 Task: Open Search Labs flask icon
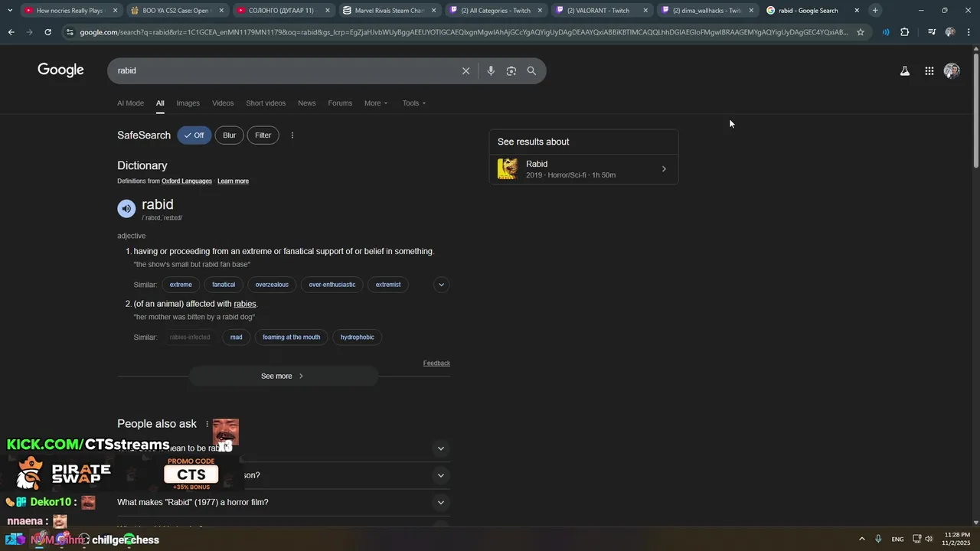(x=905, y=71)
